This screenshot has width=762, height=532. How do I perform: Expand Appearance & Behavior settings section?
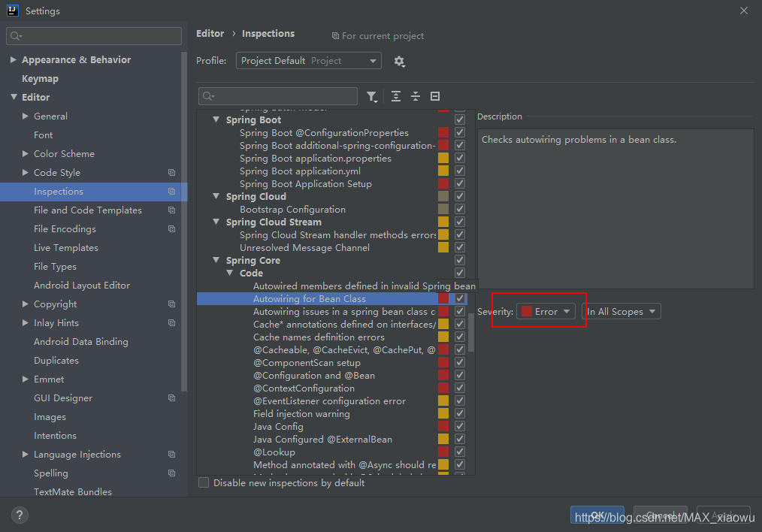(x=13, y=60)
